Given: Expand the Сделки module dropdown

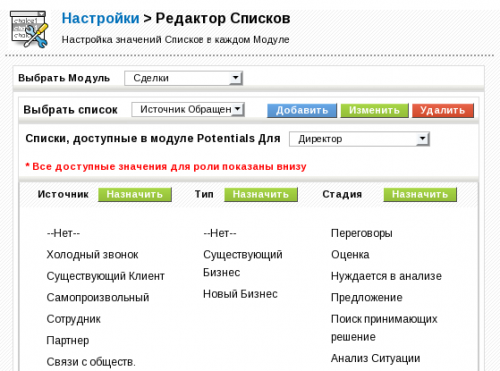Looking at the screenshot, I should 183,78.
